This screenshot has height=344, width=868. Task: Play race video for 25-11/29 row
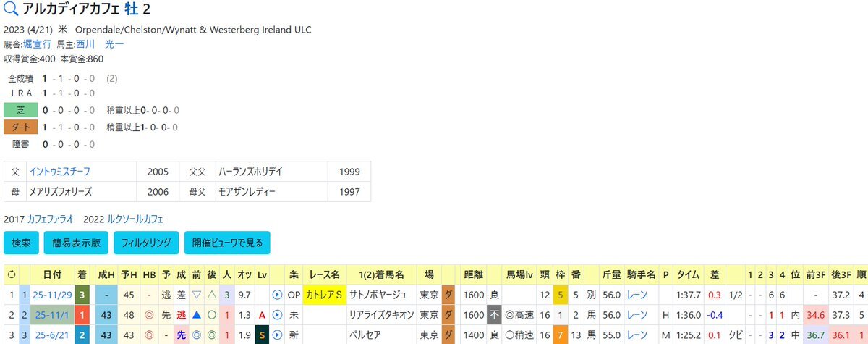(277, 295)
